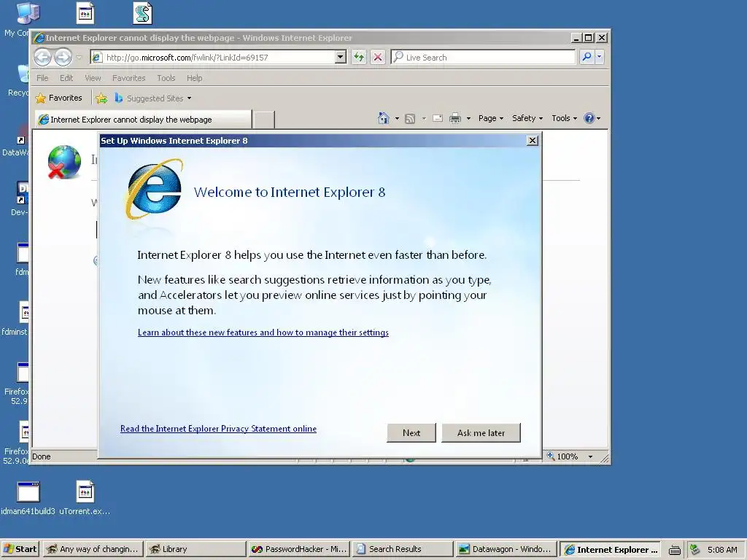
Task: Click the Next button in setup dialog
Action: (411, 433)
